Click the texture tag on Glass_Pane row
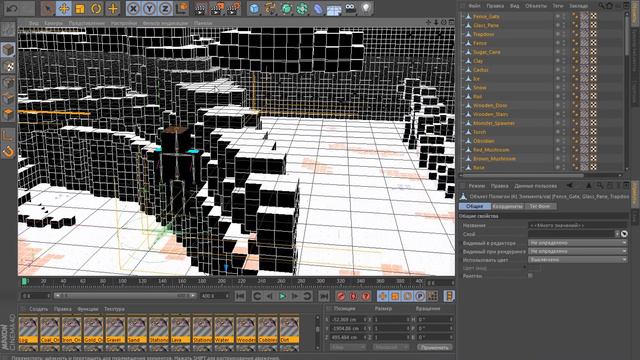 point(584,25)
